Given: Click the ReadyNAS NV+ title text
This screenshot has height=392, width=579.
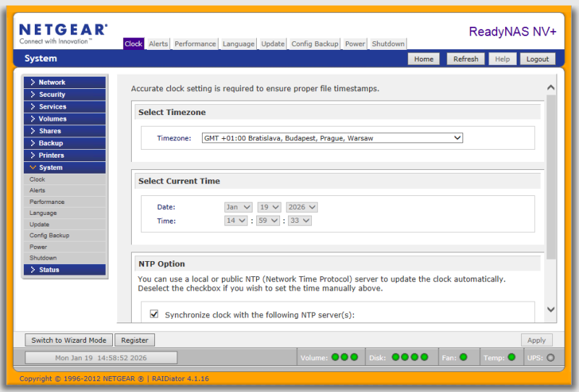Looking at the screenshot, I should [512, 32].
